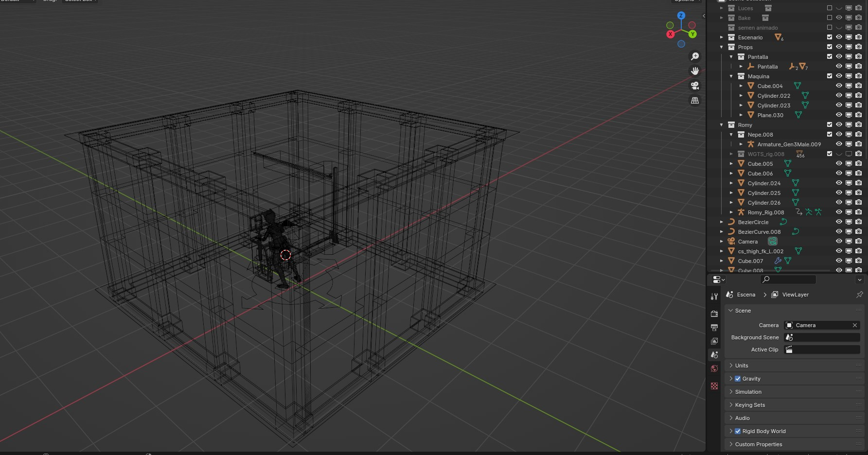Toggle viewport monitor icon for Props collection
The height and width of the screenshot is (455, 868).
pos(849,47)
